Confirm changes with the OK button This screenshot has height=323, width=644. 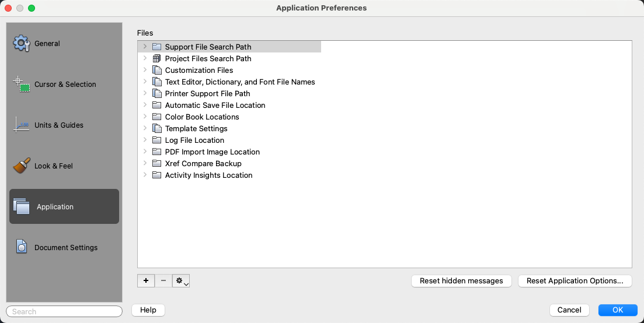coord(618,310)
